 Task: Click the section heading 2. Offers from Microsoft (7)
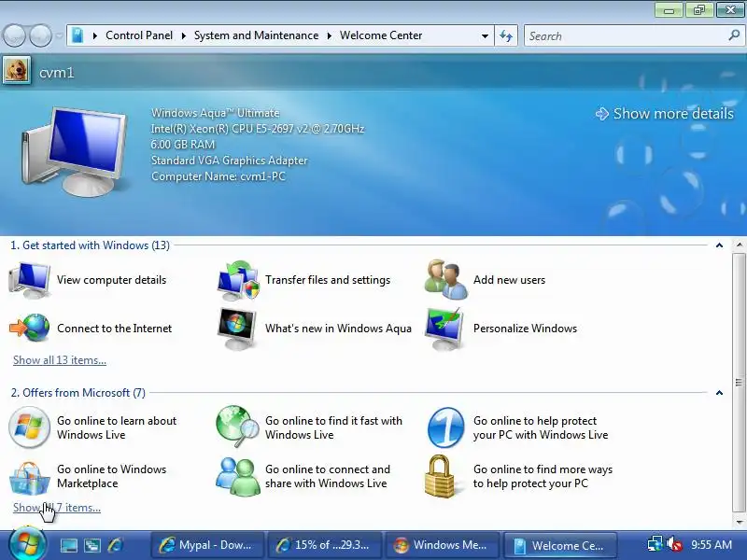click(x=78, y=393)
